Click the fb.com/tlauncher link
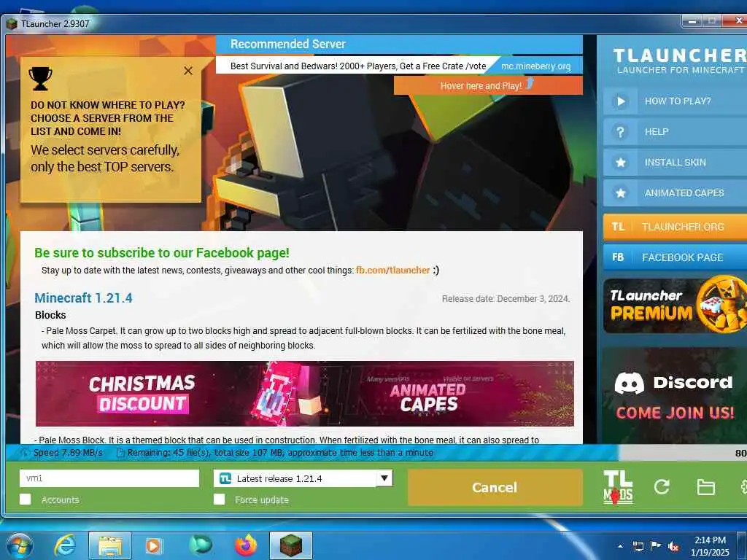Image resolution: width=747 pixels, height=560 pixels. click(393, 270)
